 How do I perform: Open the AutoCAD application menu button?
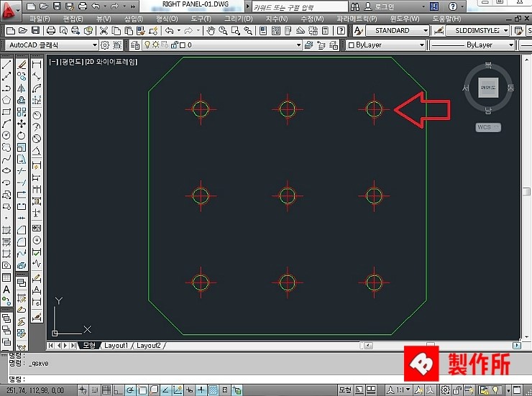(x=11, y=9)
